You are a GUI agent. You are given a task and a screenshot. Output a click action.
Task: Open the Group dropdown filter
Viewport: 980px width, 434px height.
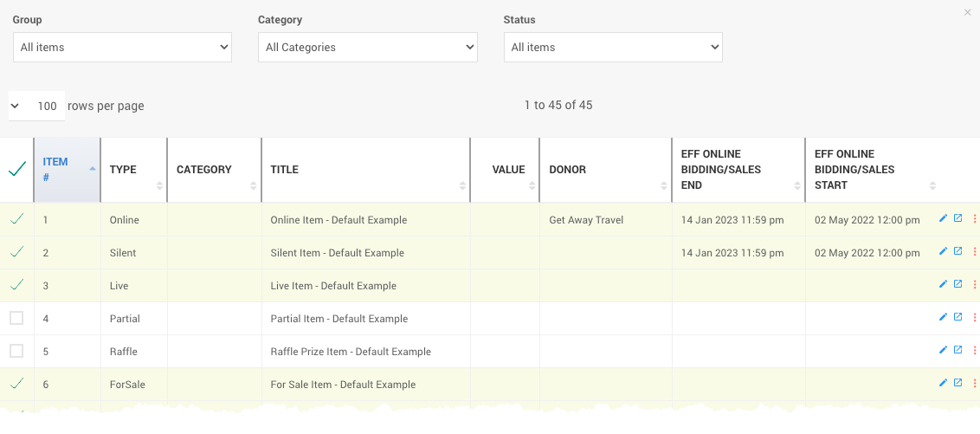[122, 48]
